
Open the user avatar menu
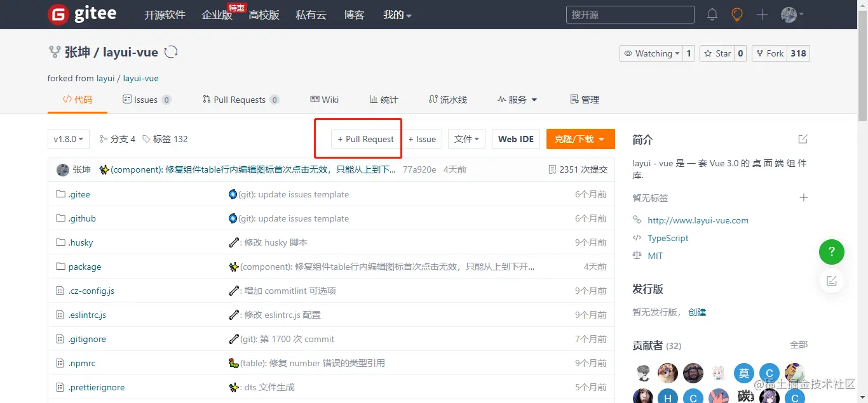pos(792,15)
